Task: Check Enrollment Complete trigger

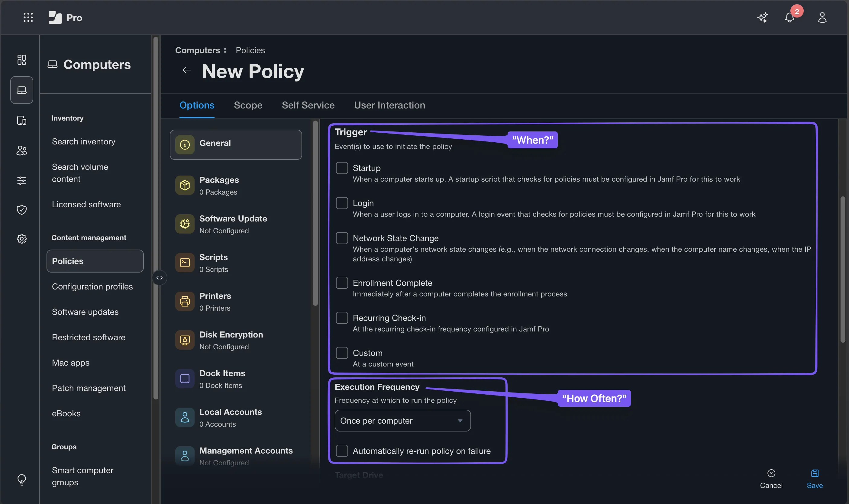Action: click(x=342, y=283)
